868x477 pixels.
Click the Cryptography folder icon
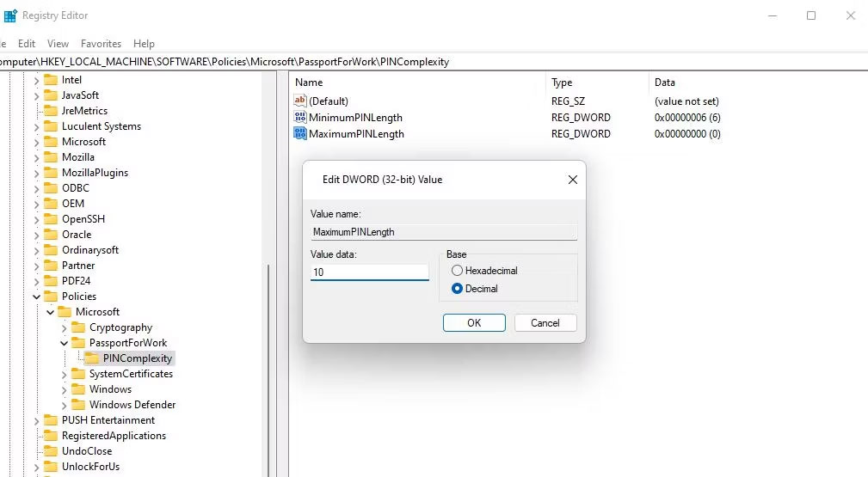coord(78,327)
